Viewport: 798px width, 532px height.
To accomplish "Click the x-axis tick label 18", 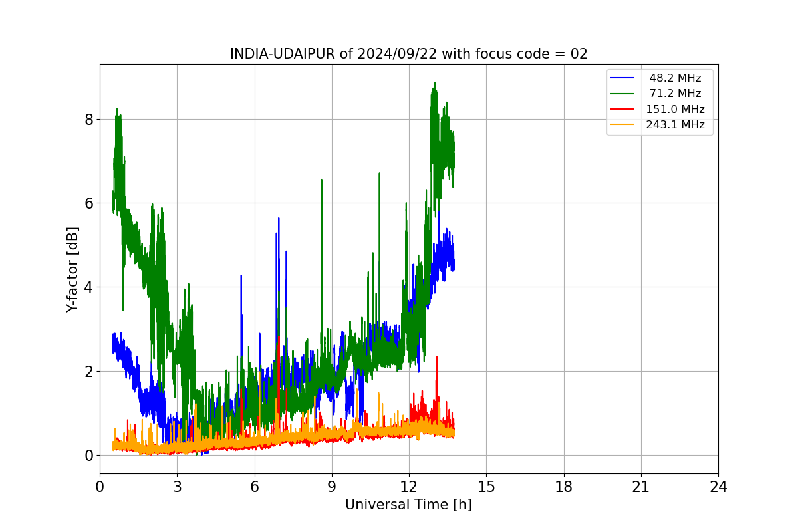I will [563, 487].
